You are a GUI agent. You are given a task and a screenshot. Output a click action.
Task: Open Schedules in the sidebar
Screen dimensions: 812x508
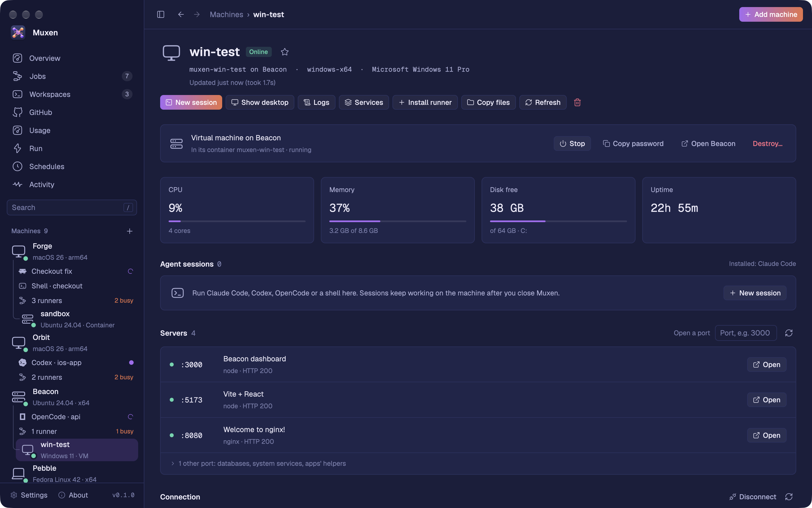click(x=72, y=166)
